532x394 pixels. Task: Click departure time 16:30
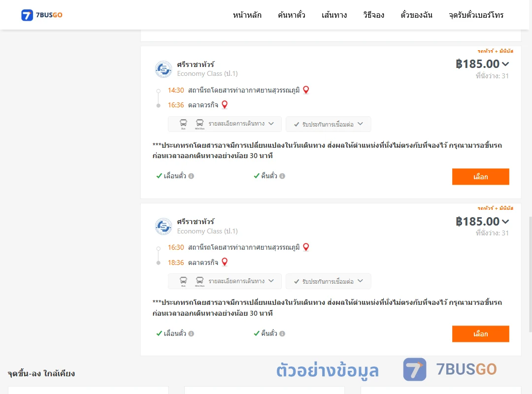point(176,247)
